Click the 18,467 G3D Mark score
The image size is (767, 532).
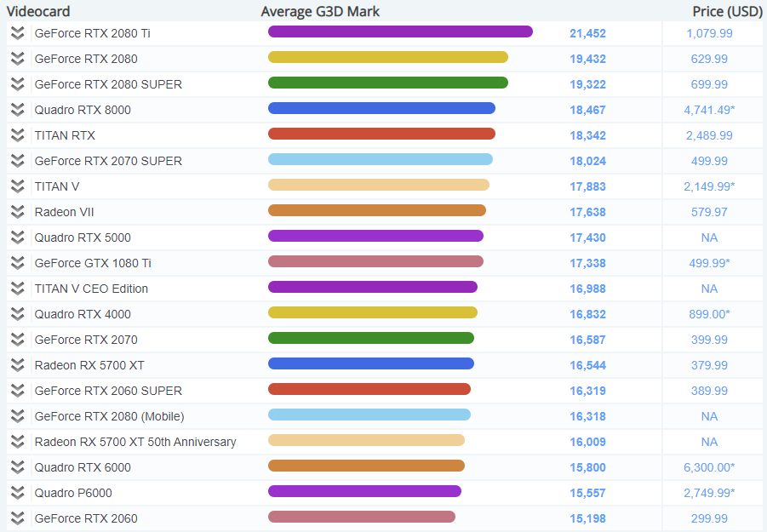click(x=588, y=110)
